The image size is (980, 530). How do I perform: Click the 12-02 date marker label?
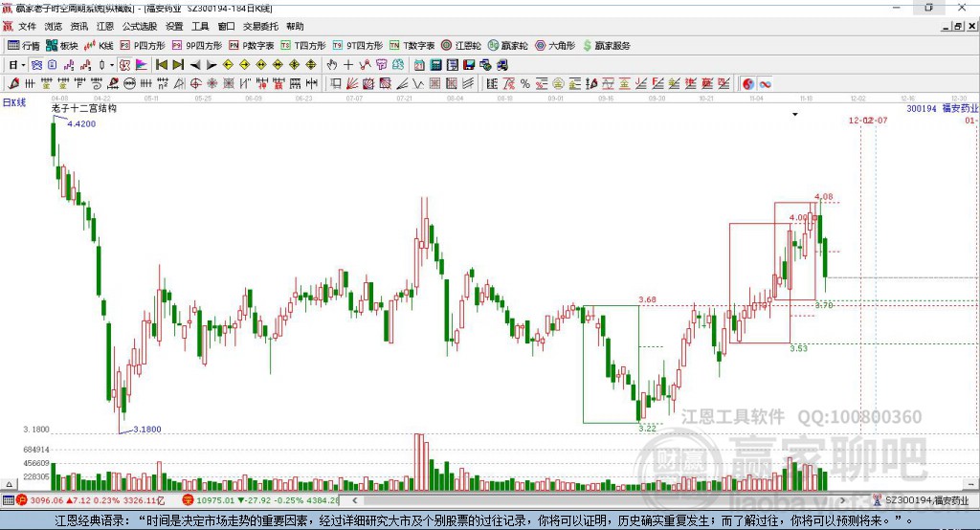click(x=860, y=120)
